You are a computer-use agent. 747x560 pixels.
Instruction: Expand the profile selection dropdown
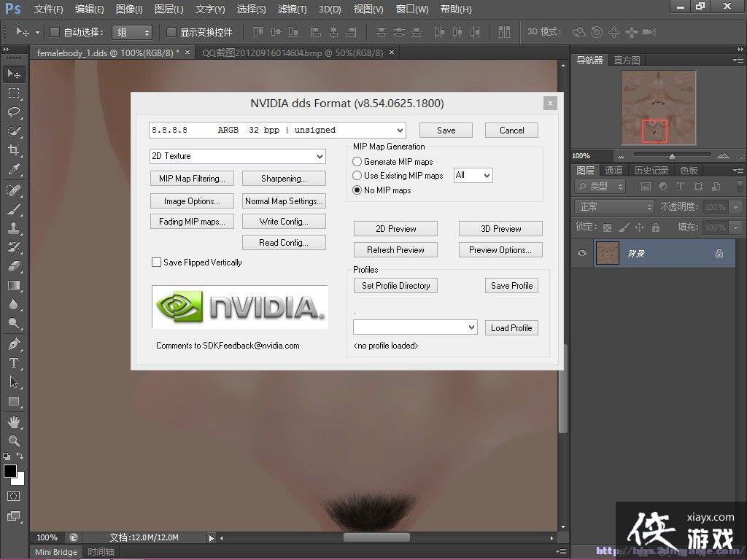(x=415, y=327)
